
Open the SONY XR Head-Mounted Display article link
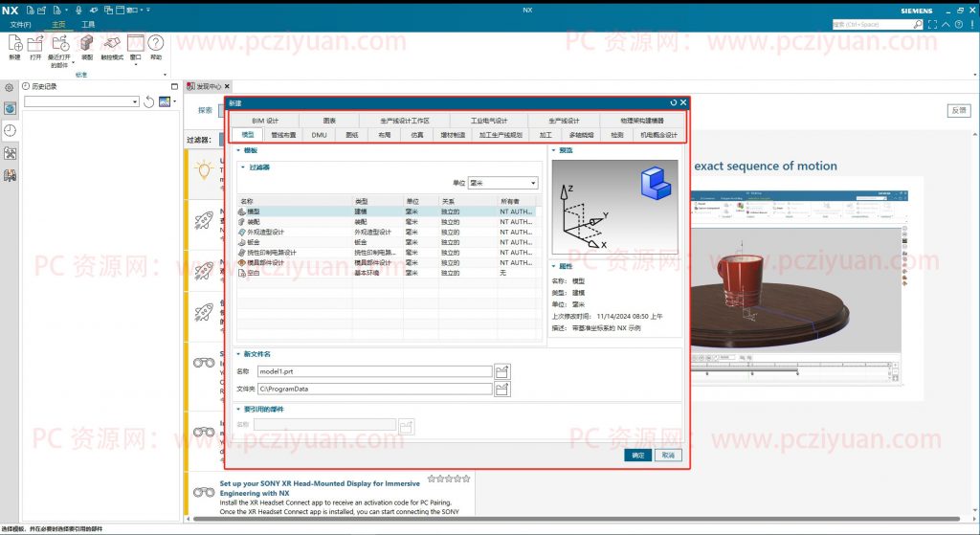[x=320, y=488]
